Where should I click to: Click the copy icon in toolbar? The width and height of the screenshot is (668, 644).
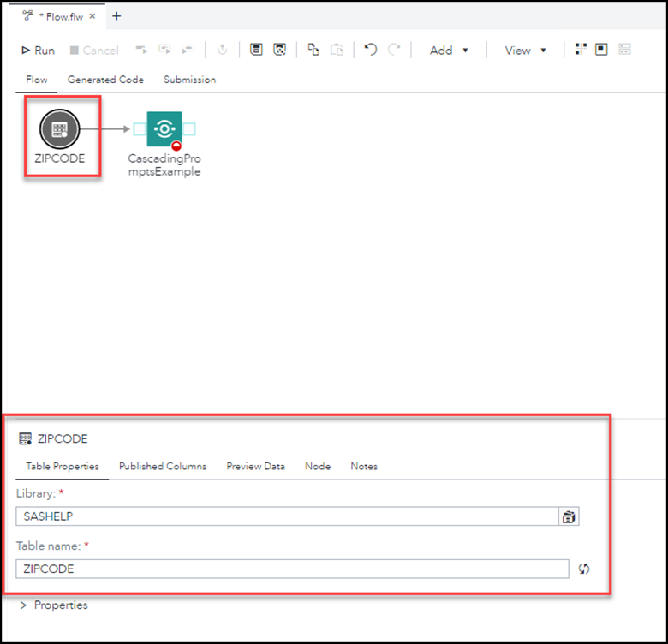[313, 50]
